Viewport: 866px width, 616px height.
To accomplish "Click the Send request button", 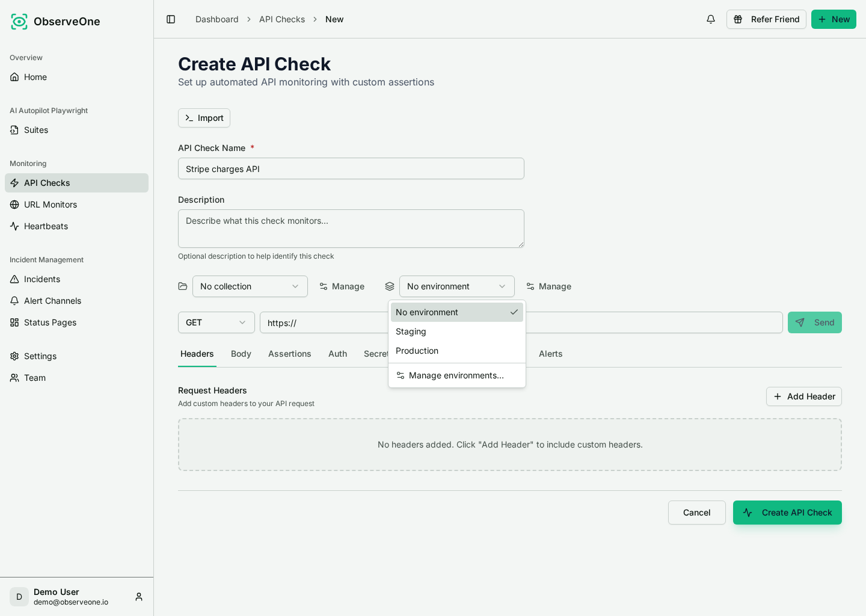I will pos(815,322).
